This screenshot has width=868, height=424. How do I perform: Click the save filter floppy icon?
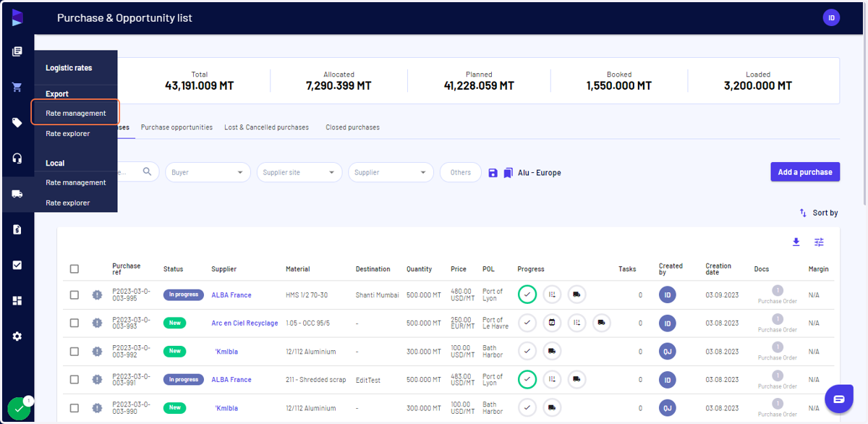pyautogui.click(x=493, y=173)
